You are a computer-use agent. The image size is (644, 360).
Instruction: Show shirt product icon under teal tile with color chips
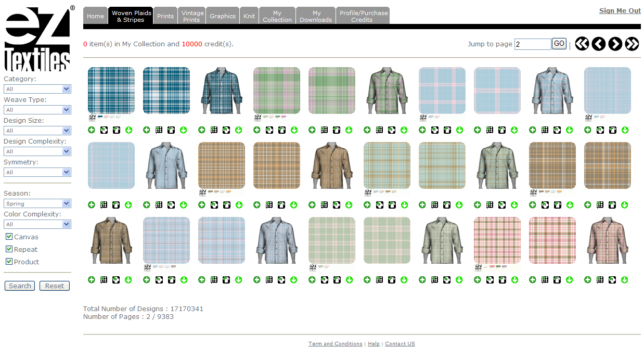pos(116,130)
